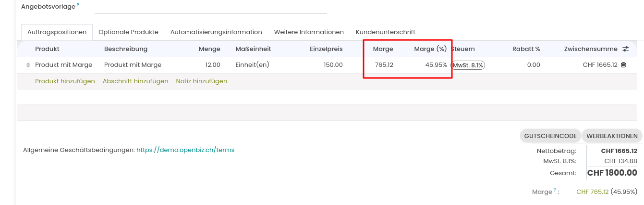Image resolution: width=644 pixels, height=205 pixels.
Task: Click Produkt hinzufügen link
Action: [65, 81]
